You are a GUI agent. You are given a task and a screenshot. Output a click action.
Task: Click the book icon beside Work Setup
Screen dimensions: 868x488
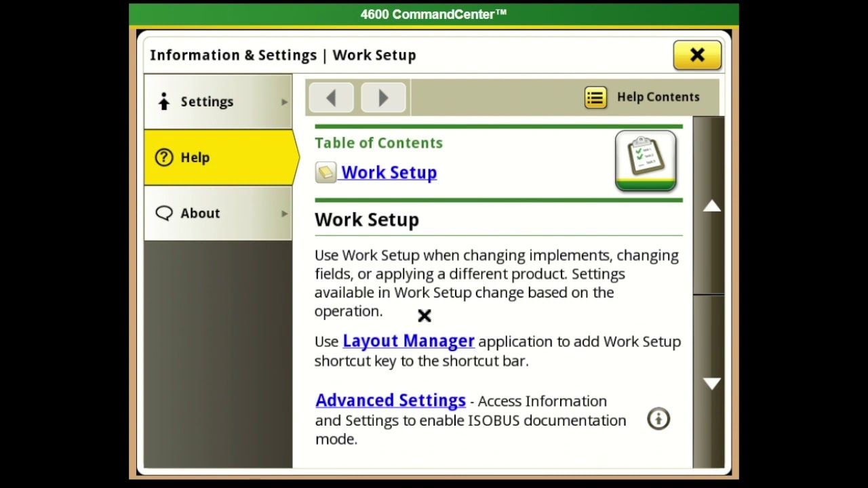(x=325, y=173)
